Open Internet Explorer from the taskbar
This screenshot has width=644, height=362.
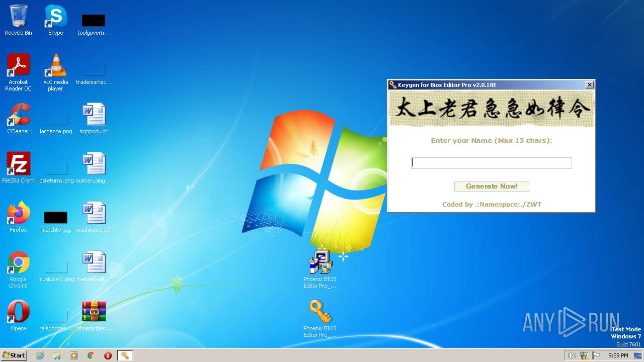click(40, 355)
